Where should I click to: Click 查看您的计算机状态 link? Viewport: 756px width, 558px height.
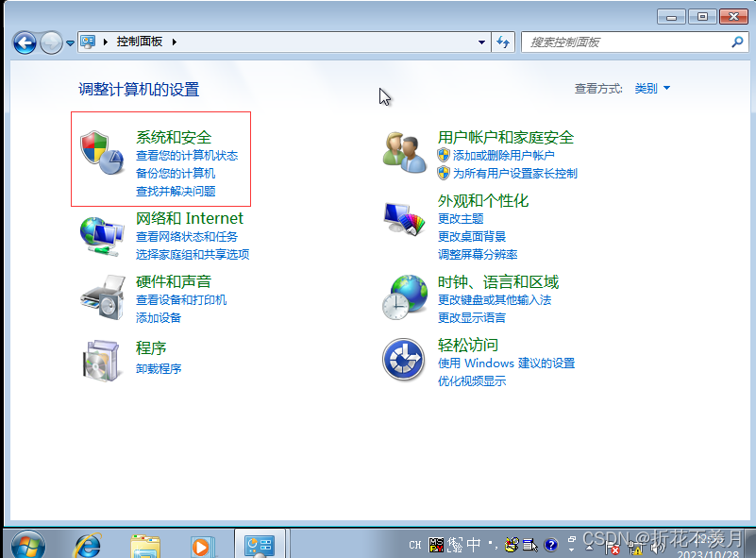pyautogui.click(x=187, y=155)
